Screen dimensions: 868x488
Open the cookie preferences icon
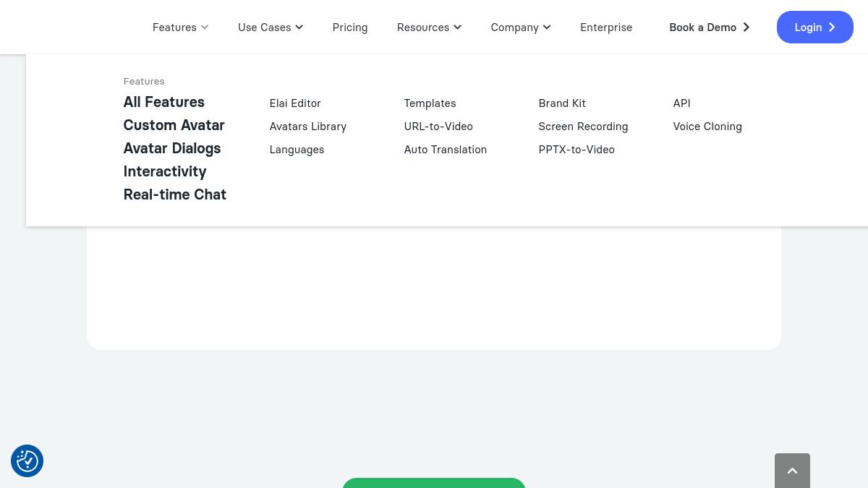click(27, 461)
